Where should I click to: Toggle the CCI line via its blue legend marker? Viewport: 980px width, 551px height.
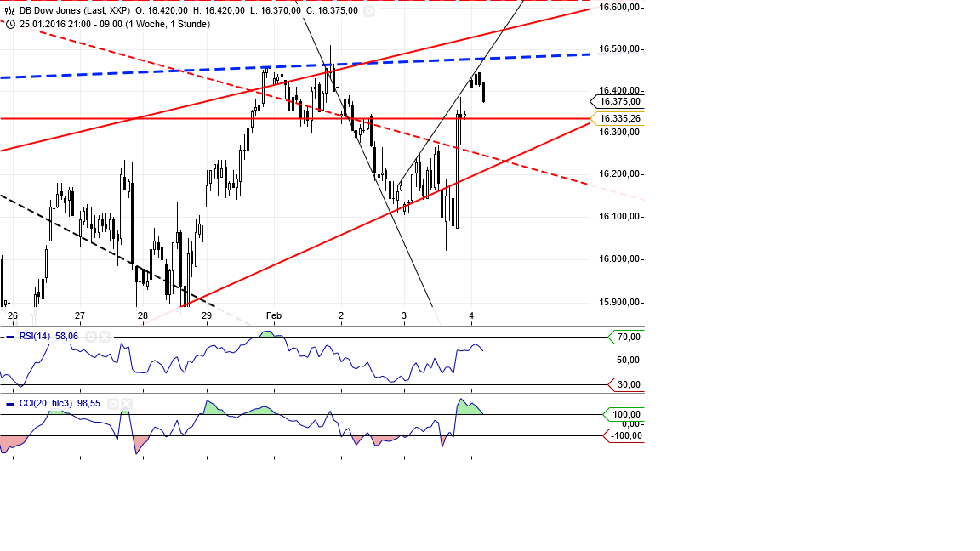tap(9, 404)
